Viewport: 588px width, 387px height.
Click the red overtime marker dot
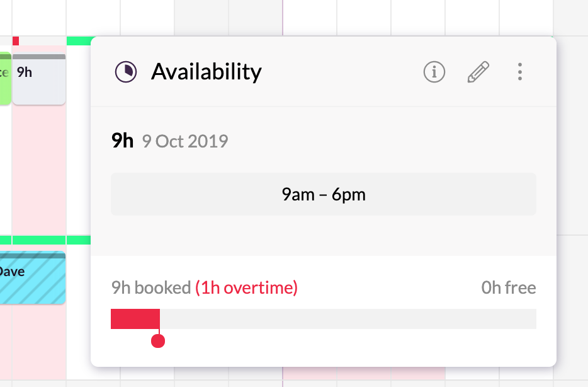coord(158,341)
